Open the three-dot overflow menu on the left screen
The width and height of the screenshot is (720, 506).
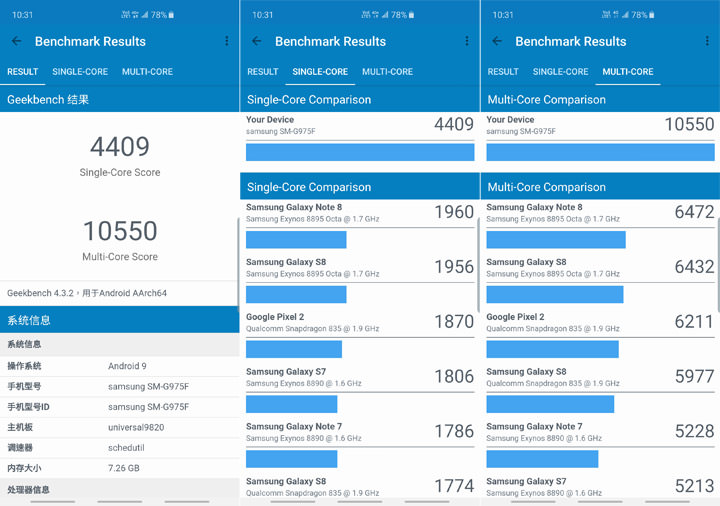coord(227,41)
